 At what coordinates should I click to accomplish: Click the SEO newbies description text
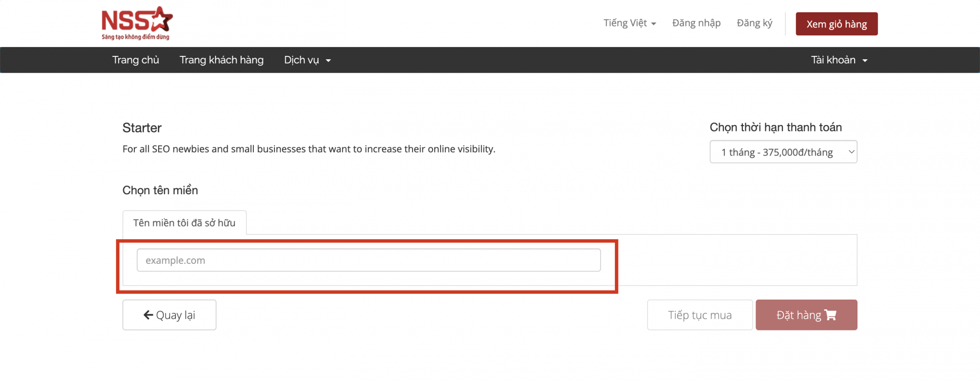click(x=309, y=149)
